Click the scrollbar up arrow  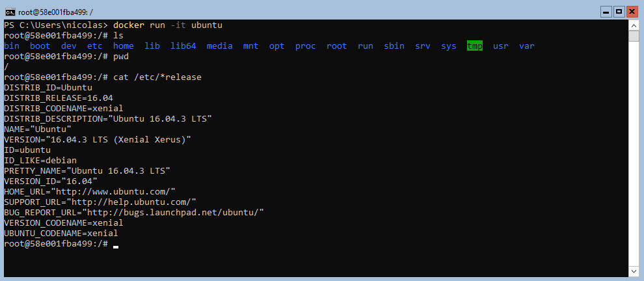(x=634, y=25)
